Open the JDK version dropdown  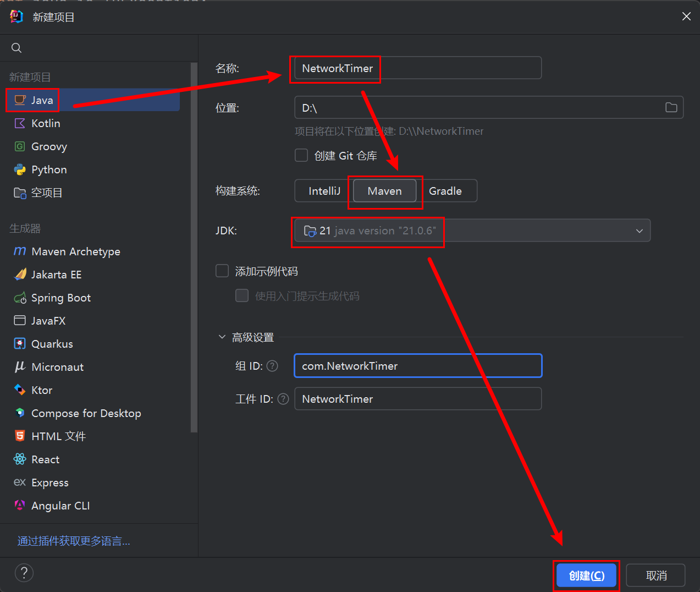tap(639, 231)
